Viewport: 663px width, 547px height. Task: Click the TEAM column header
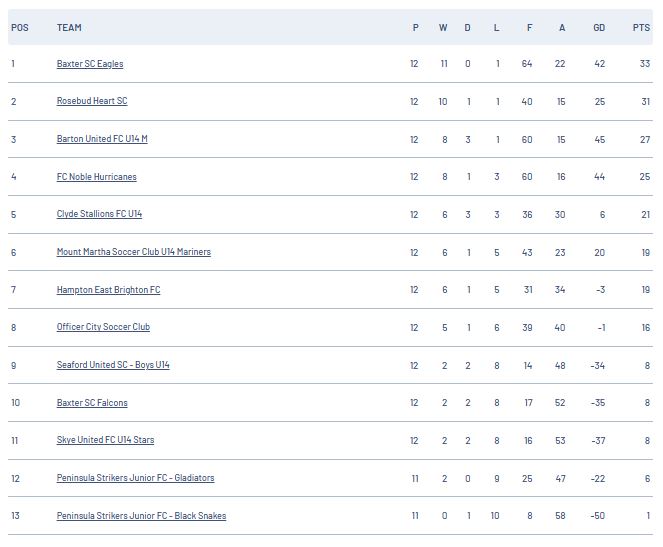[69, 28]
